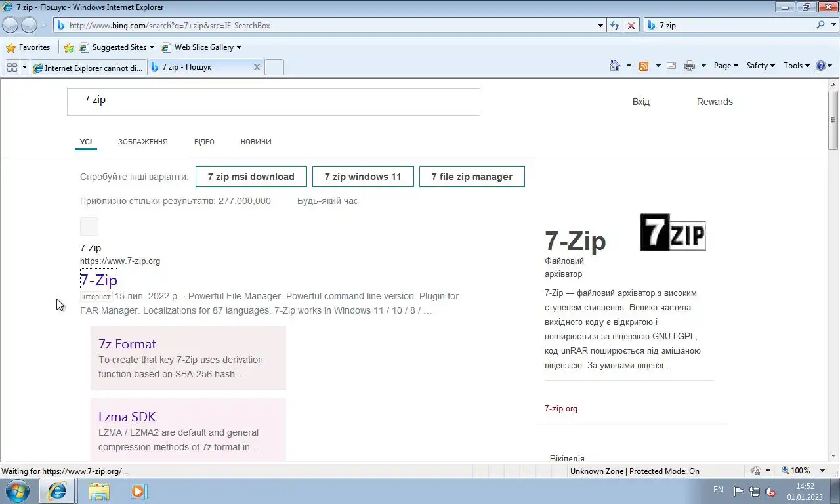Add to Favorites bar star-arrow icon
The width and height of the screenshot is (840, 504).
click(69, 47)
